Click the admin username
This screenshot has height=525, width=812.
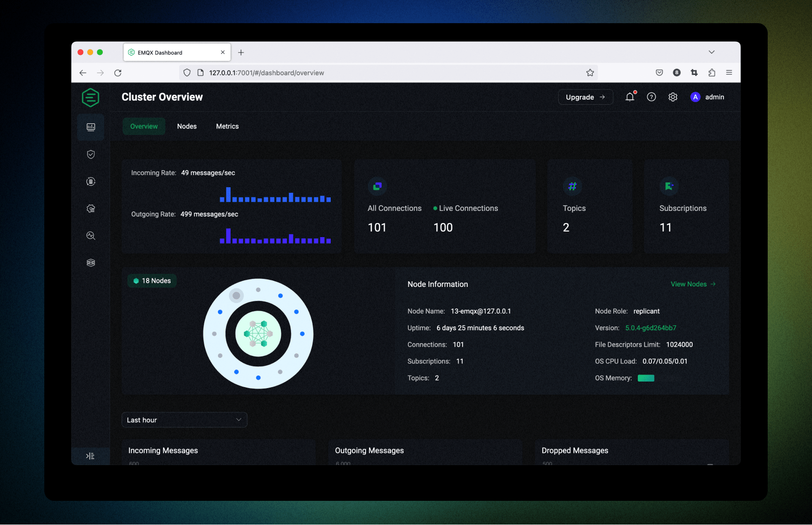tap(714, 97)
